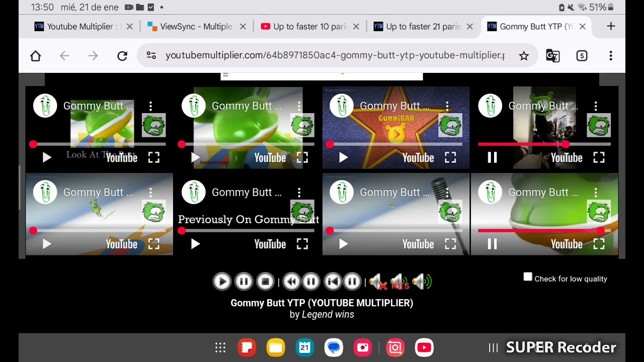Click the Google Translate icon
The image size is (644, 362).
[553, 56]
